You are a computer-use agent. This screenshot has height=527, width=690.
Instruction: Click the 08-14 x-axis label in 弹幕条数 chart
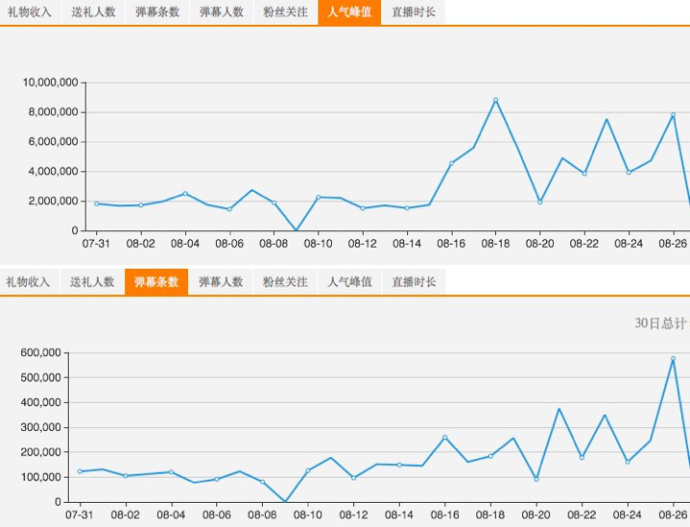(x=399, y=515)
